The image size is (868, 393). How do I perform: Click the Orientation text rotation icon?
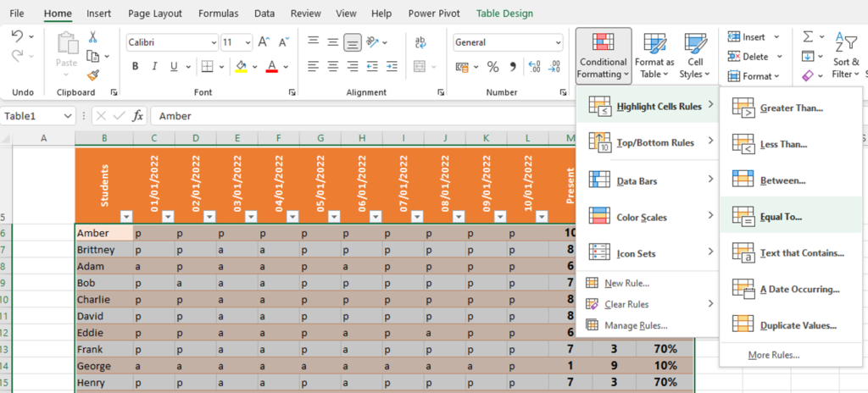pyautogui.click(x=373, y=42)
